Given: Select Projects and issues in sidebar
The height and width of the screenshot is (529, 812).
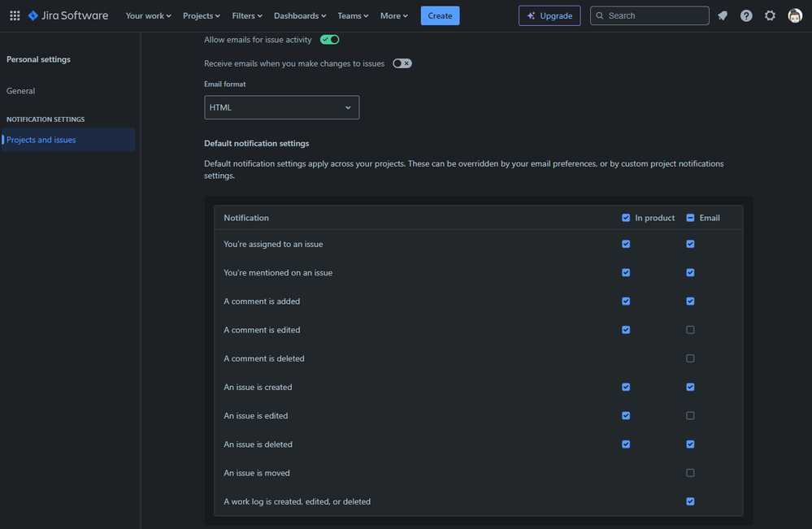Looking at the screenshot, I should (68, 140).
